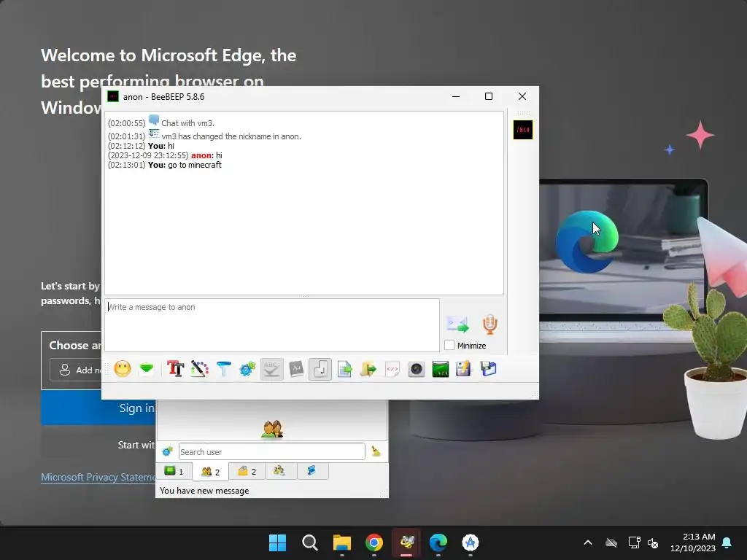Open the notification bell in tray
747x560 pixels.
pyautogui.click(x=727, y=542)
